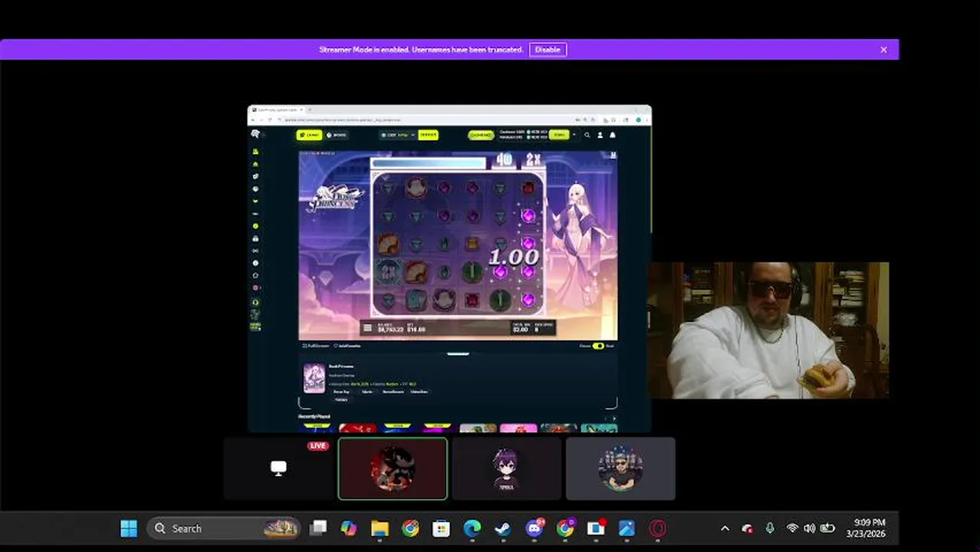Open the Wi-Fi network tray icon
Image resolution: width=980 pixels, height=552 pixels.
(792, 528)
